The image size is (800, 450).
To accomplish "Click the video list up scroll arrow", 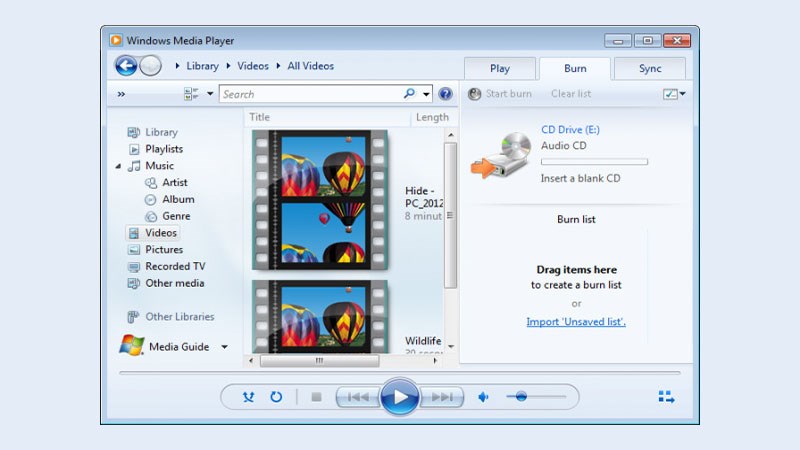I will [x=451, y=135].
